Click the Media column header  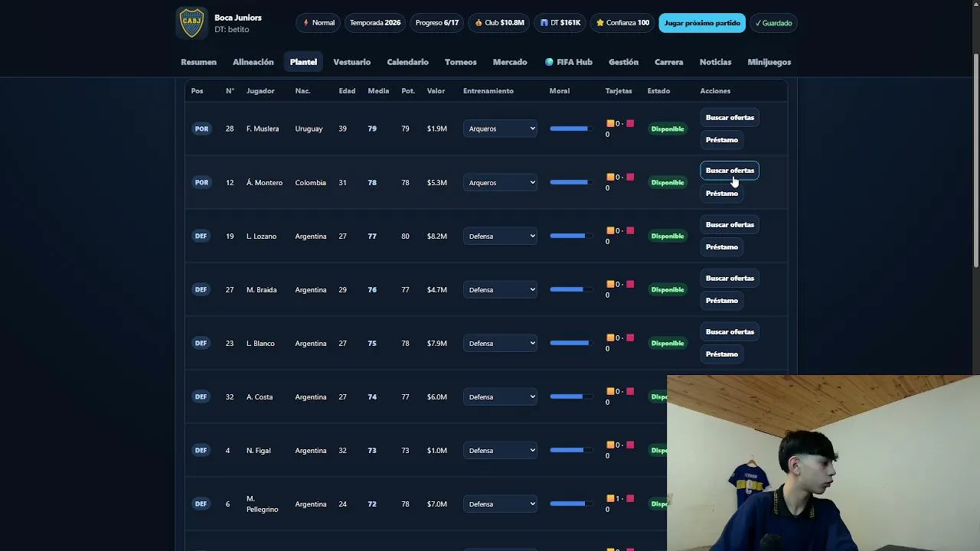(x=378, y=91)
